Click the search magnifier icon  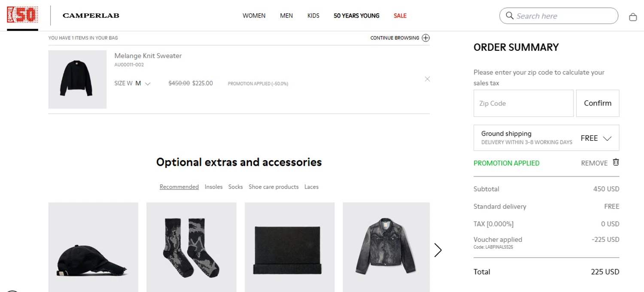tap(510, 16)
